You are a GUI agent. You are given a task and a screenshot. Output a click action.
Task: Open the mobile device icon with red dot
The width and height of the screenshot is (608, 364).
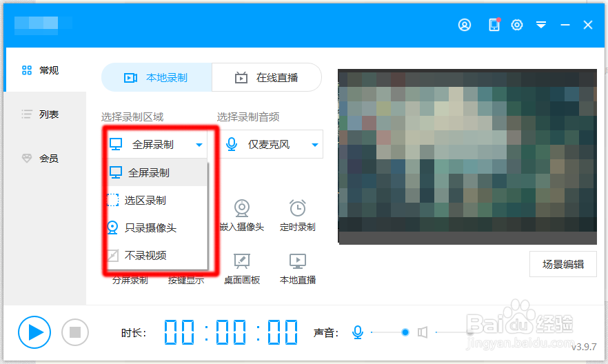[494, 25]
